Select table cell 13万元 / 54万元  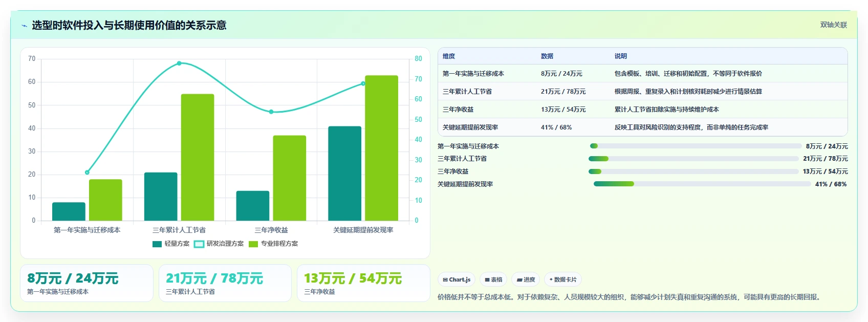click(563, 110)
